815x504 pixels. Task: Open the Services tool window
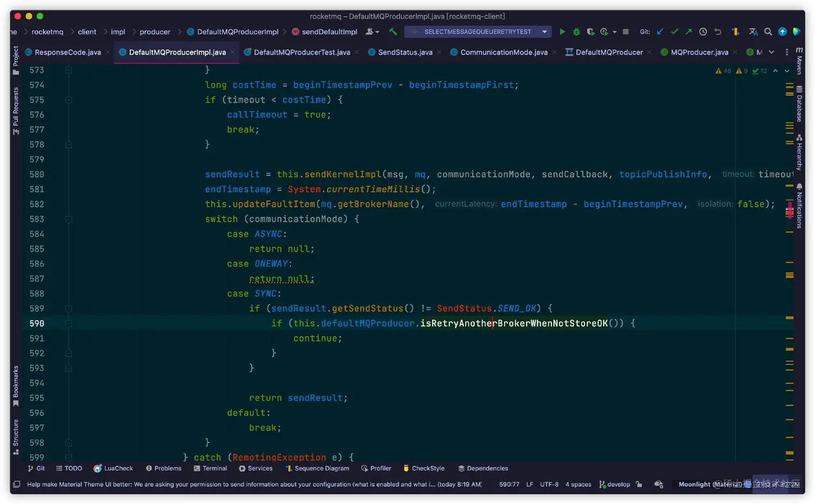pos(255,468)
